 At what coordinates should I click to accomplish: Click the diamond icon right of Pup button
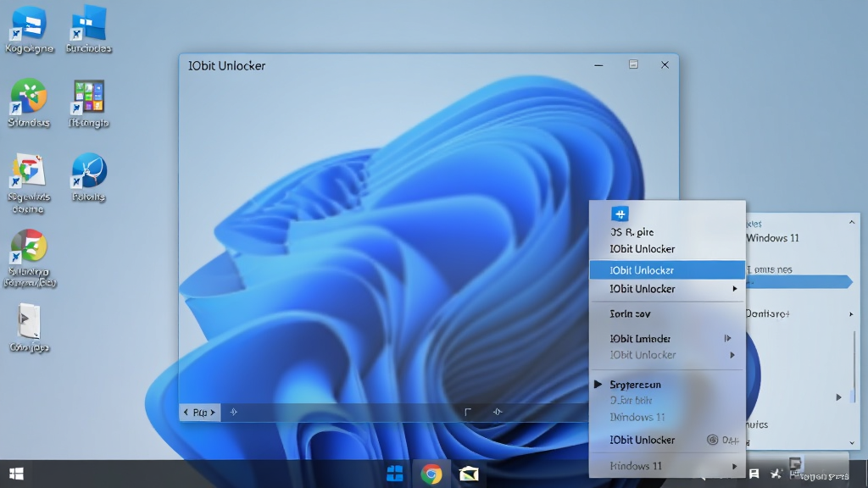(234, 412)
